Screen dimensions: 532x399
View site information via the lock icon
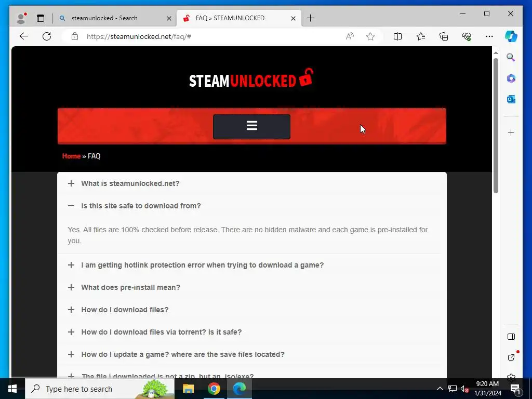point(75,36)
